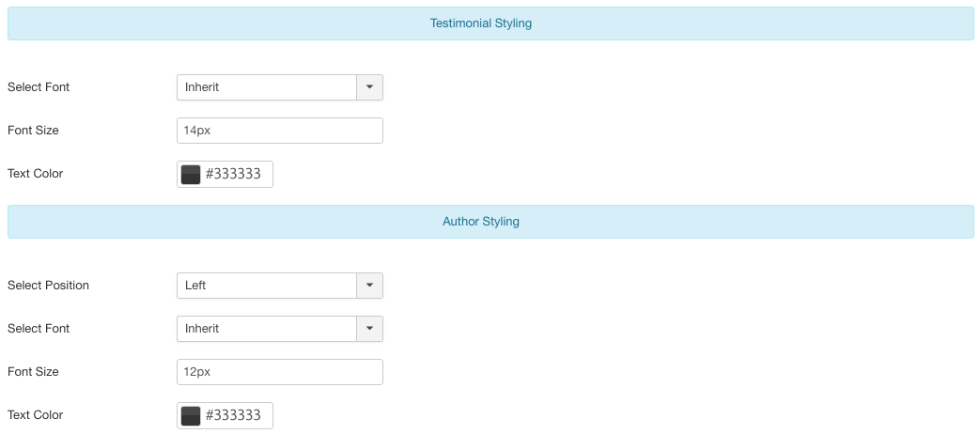Click the Testimonial Text Color hex value field
This screenshot has width=980, height=434.
[x=236, y=174]
